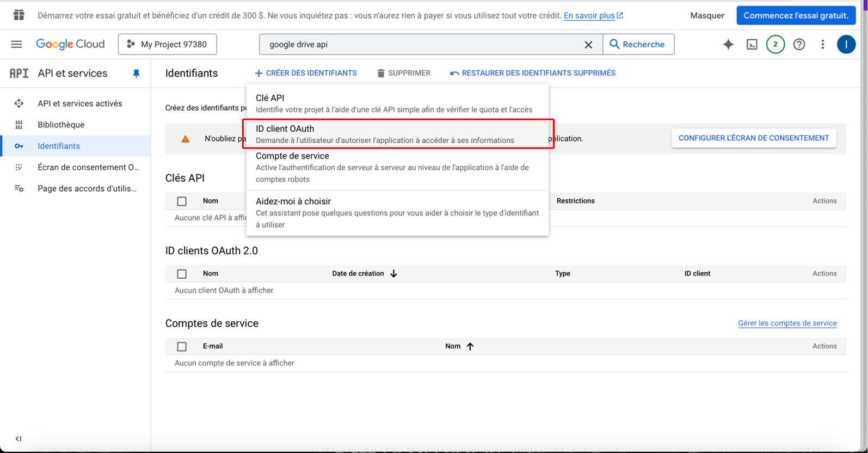Tick the select-all checkbox in Comptes de service
The image size is (868, 453).
[182, 346]
